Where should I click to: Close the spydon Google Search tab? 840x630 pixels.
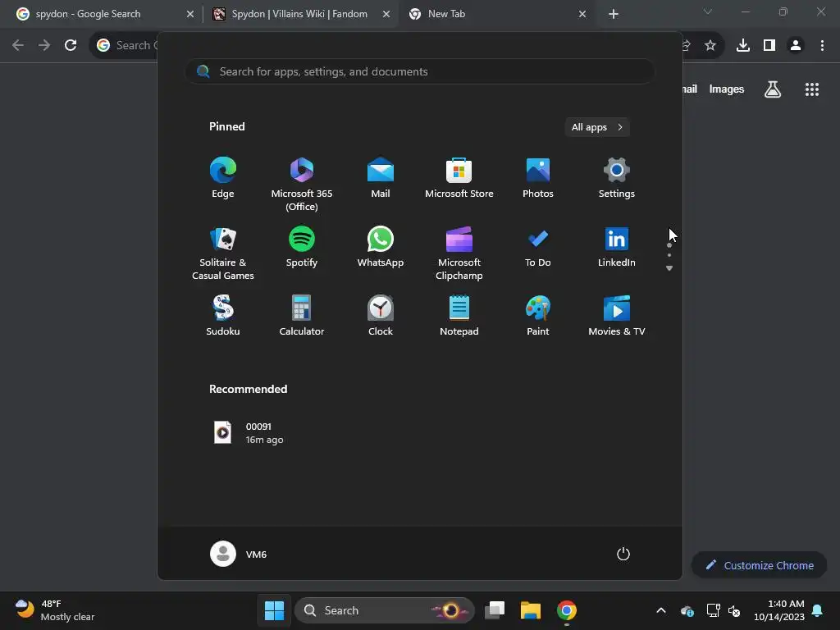pos(190,14)
